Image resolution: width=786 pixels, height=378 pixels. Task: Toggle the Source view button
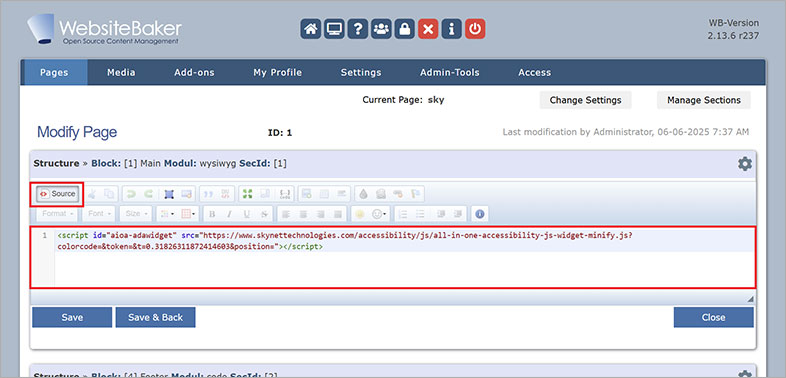58,194
